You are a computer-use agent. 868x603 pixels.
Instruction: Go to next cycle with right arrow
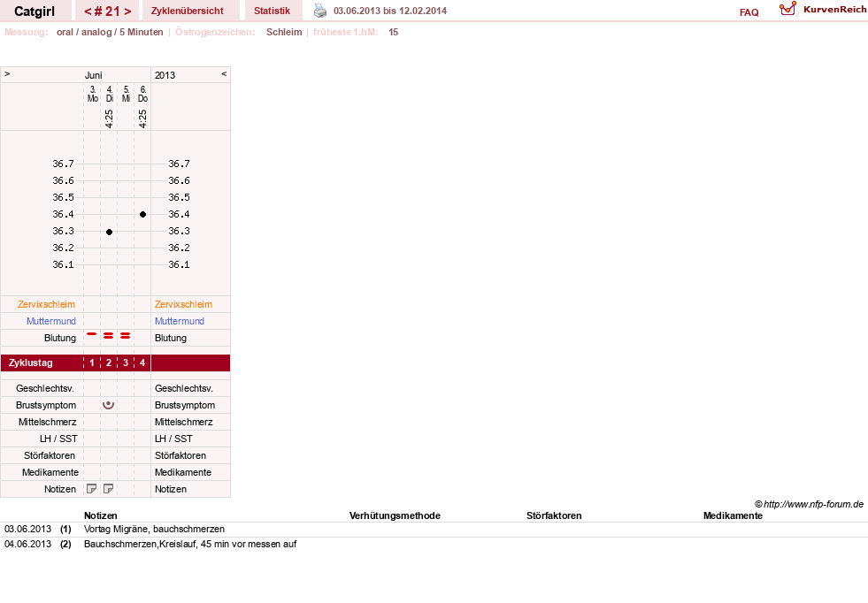128,11
